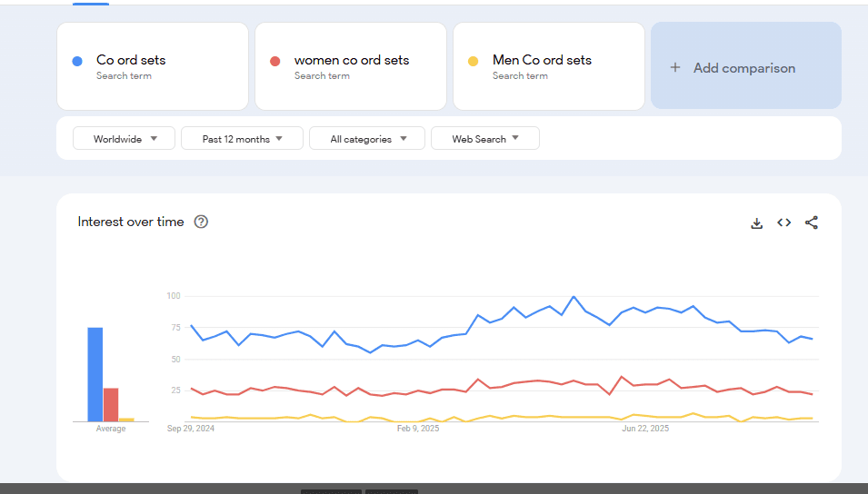Expand the All categories filter

(x=367, y=139)
